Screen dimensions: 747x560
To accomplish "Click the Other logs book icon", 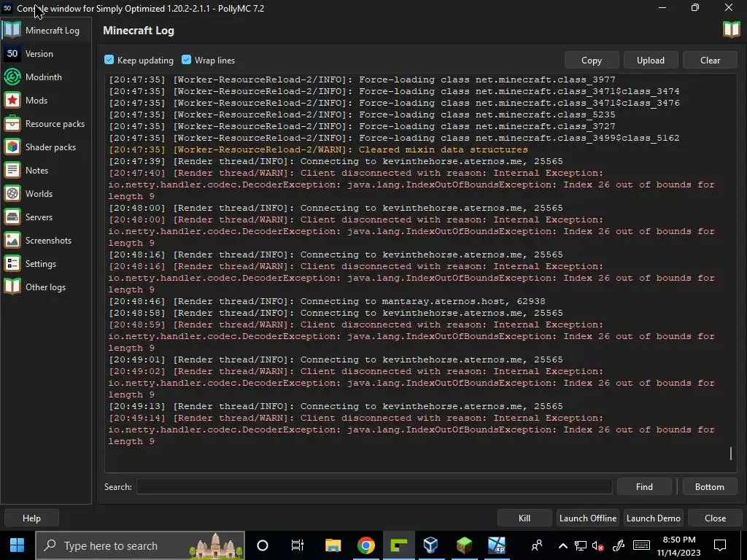I will (x=12, y=287).
